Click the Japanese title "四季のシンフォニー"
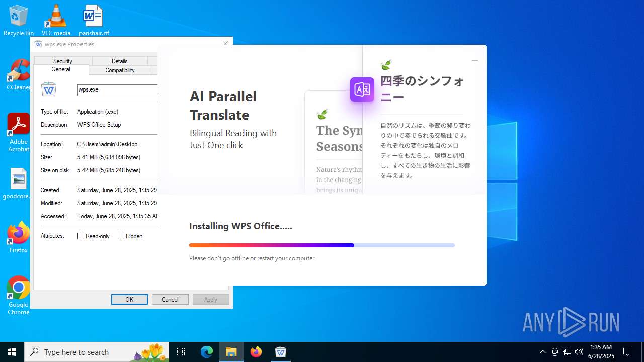This screenshot has width=644, height=362. 422,88
